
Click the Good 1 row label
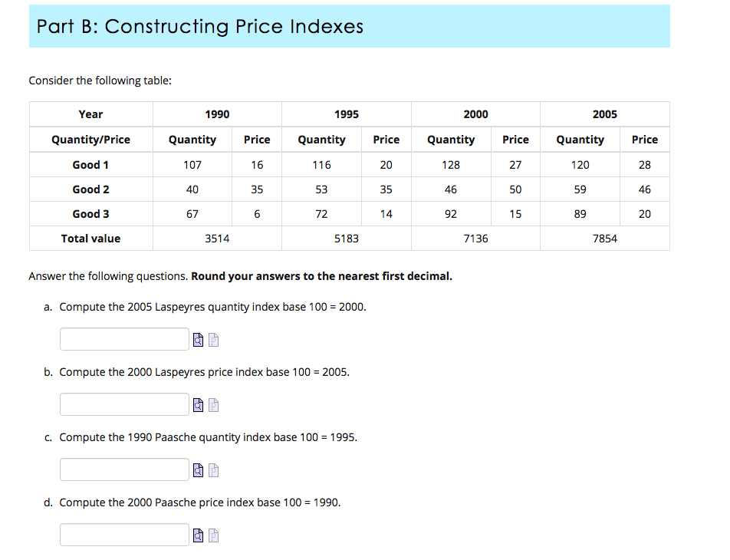point(90,164)
